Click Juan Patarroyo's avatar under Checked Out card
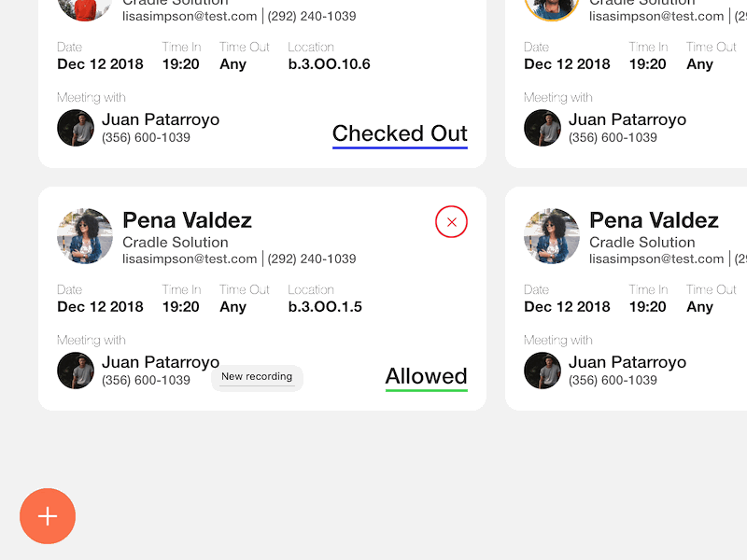This screenshot has width=747, height=560. [x=76, y=128]
